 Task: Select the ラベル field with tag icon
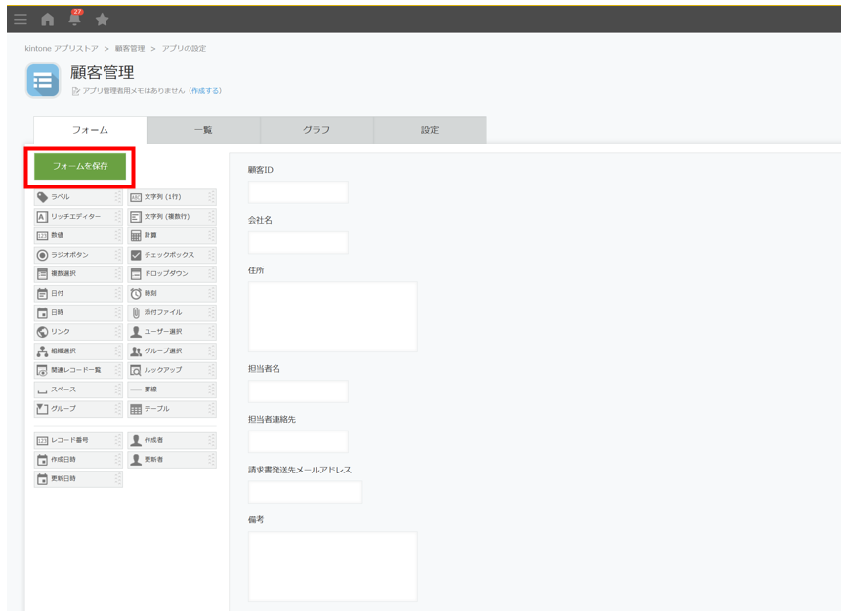pos(74,197)
